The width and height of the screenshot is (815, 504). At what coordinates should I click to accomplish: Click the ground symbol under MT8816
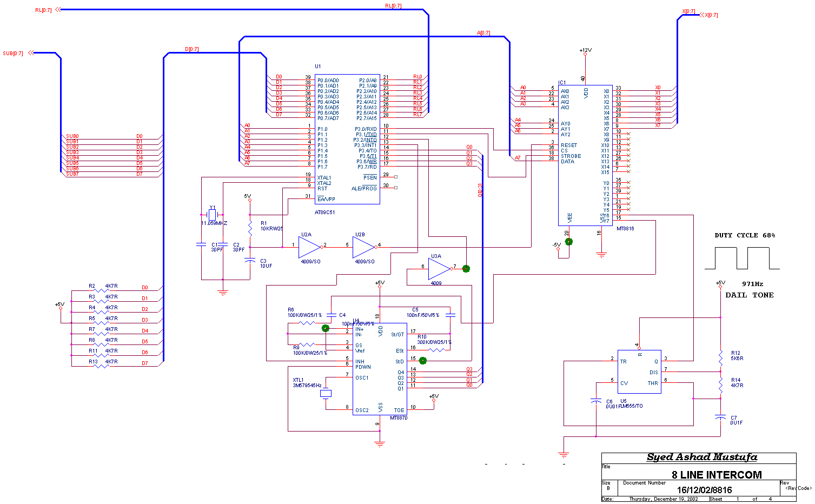pyautogui.click(x=601, y=254)
